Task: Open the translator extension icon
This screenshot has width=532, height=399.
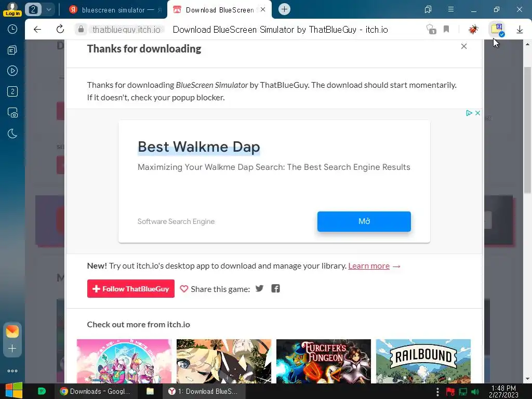Action: tap(497, 30)
